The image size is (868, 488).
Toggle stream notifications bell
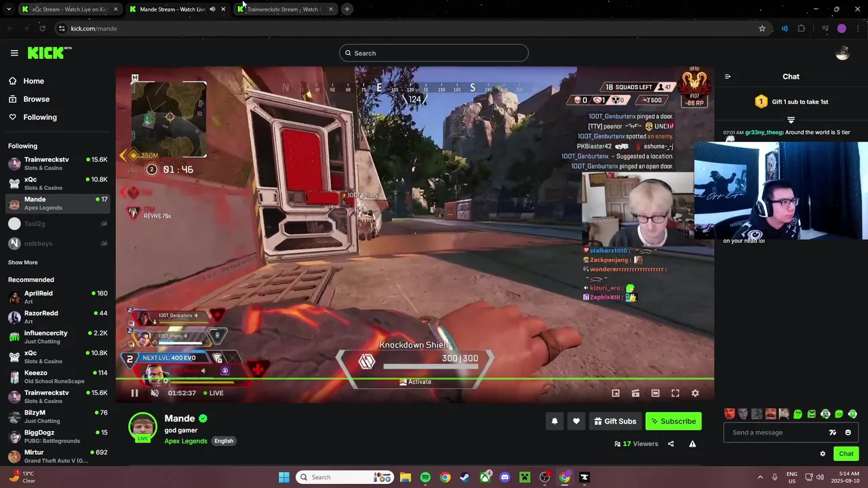pyautogui.click(x=555, y=421)
